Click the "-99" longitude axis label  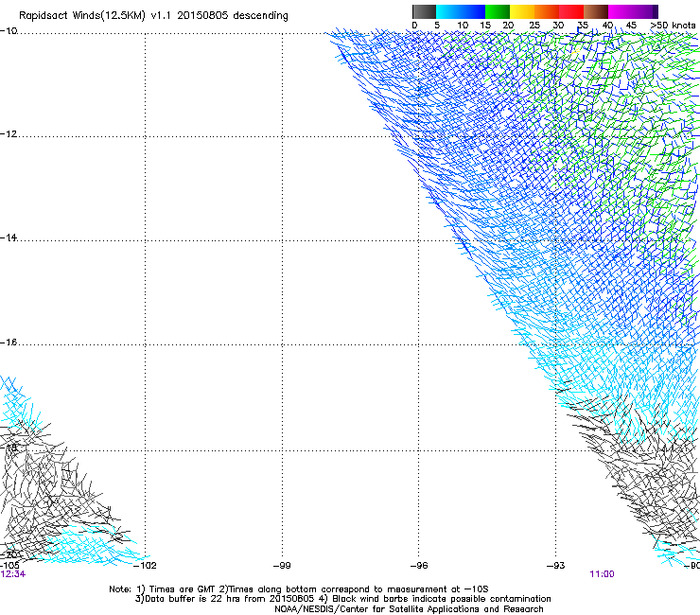pyautogui.click(x=282, y=566)
